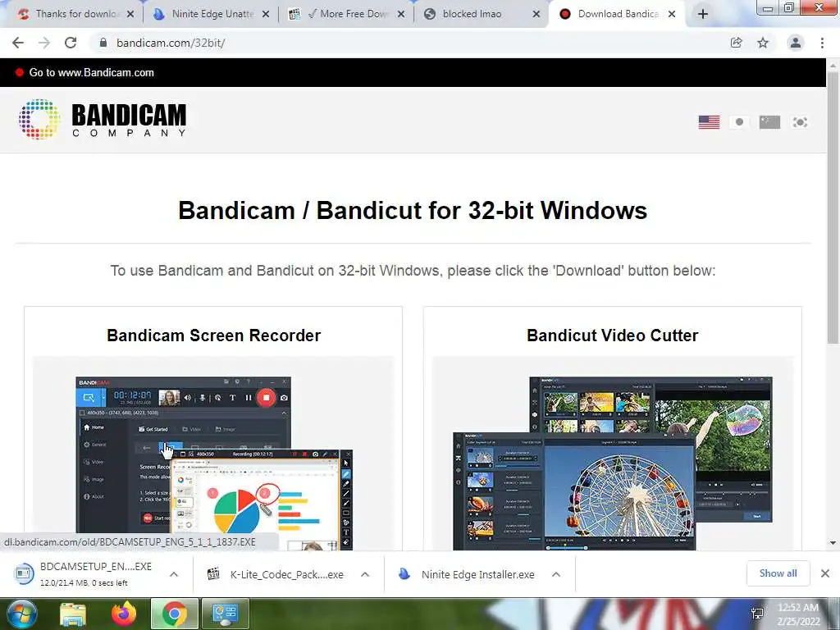Click the browser forward arrow

click(x=44, y=43)
